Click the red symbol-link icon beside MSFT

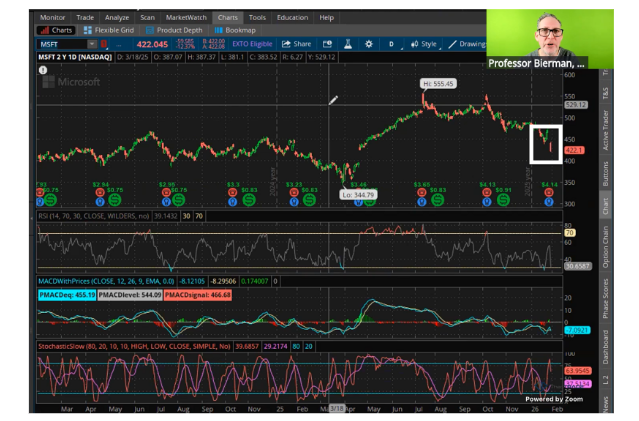click(104, 44)
